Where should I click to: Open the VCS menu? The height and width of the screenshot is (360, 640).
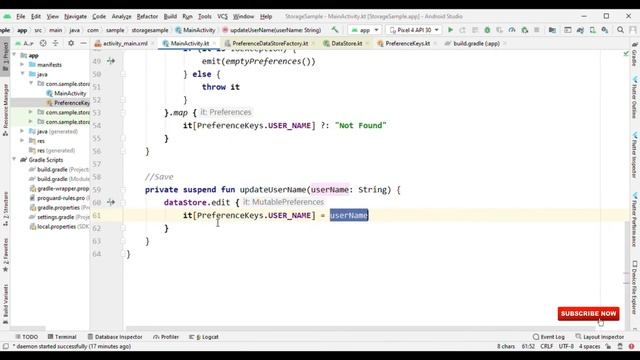click(x=222, y=16)
